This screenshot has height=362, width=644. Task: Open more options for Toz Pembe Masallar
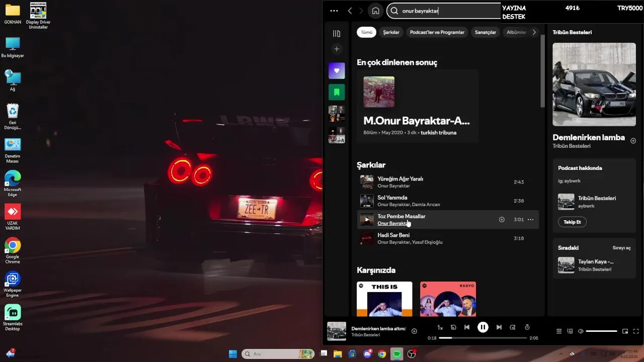[x=530, y=220]
